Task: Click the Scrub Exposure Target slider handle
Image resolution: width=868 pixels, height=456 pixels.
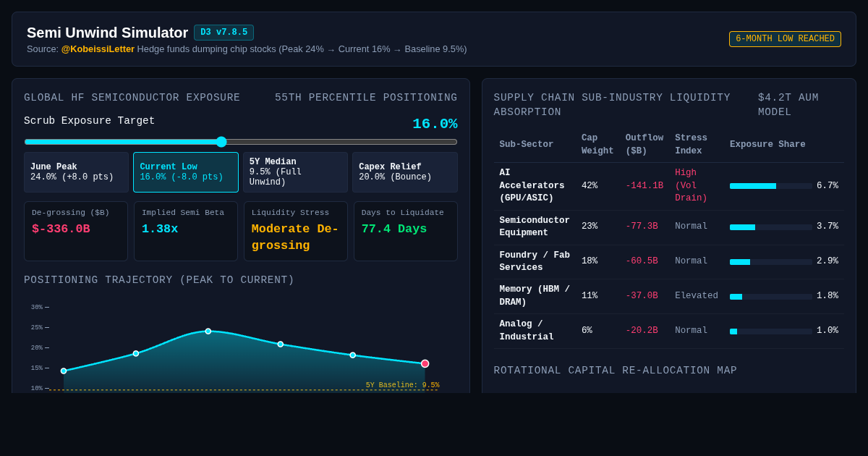Action: pyautogui.click(x=221, y=142)
